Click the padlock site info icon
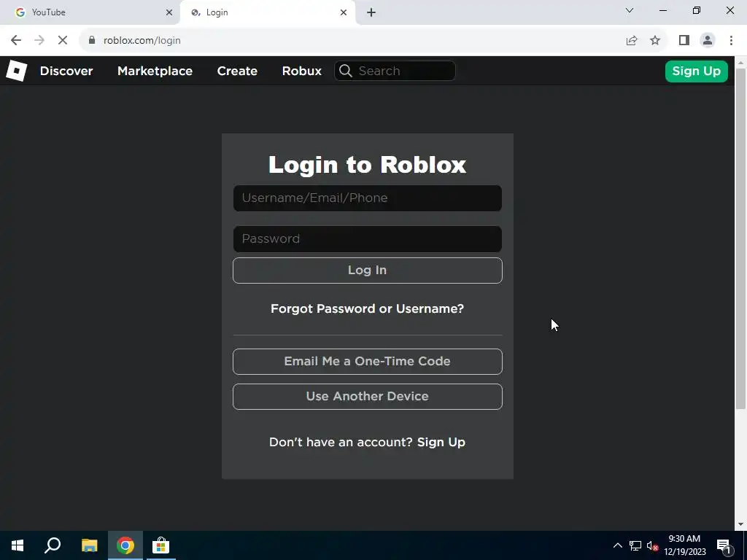Screen dimensions: 747x560 coord(92,40)
